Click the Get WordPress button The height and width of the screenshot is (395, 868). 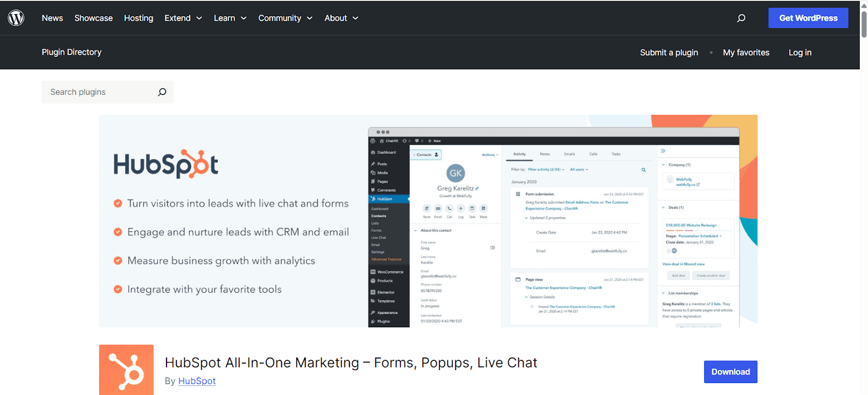pyautogui.click(x=808, y=18)
